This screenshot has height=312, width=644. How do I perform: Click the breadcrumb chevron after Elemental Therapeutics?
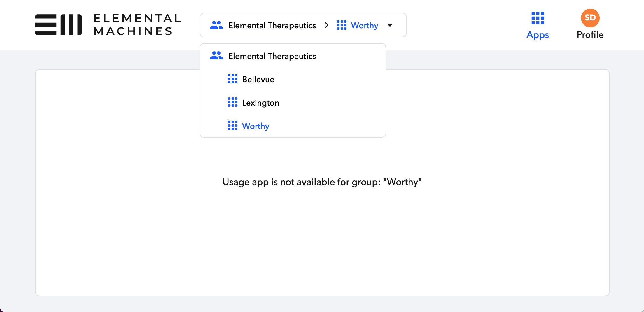[327, 25]
